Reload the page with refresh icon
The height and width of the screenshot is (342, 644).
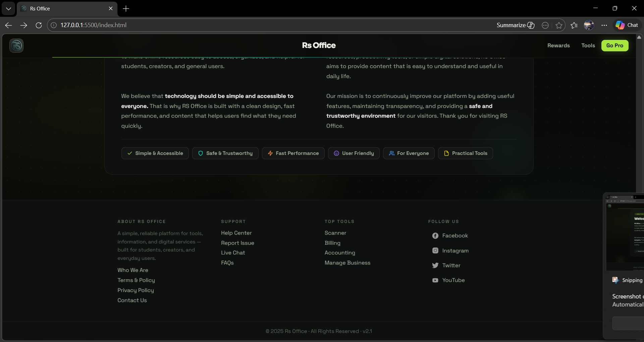coord(39,25)
